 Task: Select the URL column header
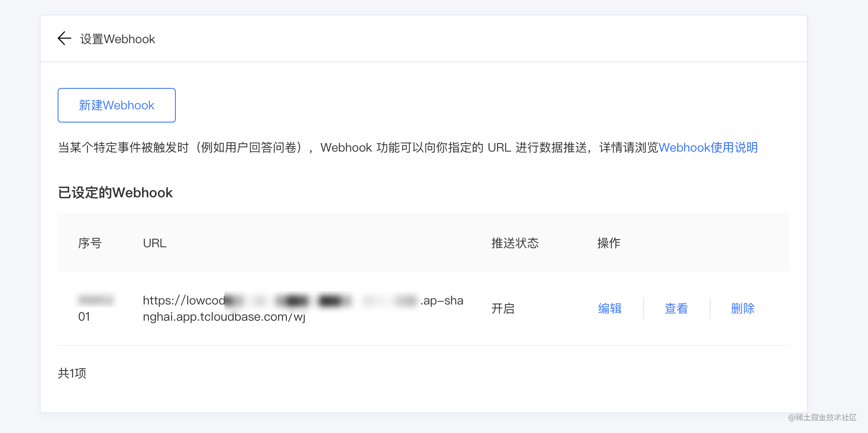tap(154, 243)
